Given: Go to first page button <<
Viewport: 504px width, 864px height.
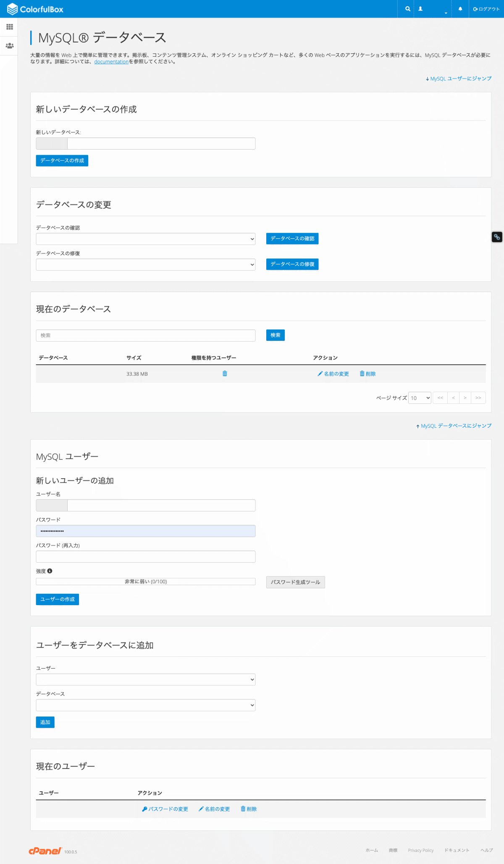Looking at the screenshot, I should [x=440, y=398].
